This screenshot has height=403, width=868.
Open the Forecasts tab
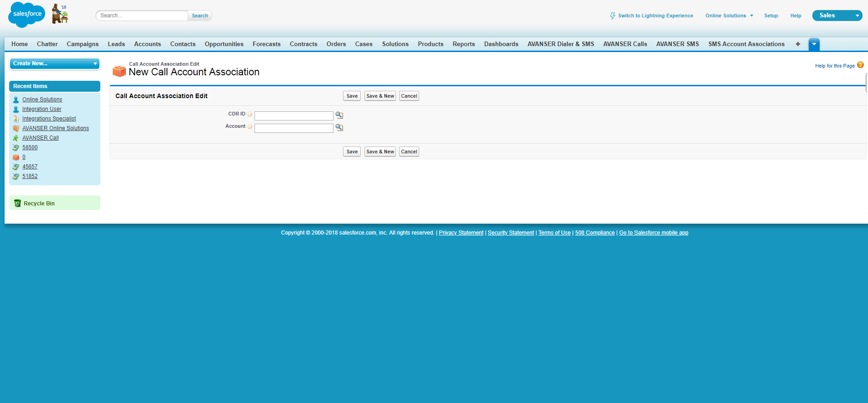267,44
